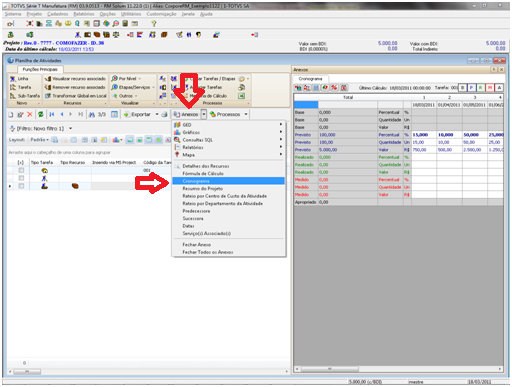Pin the Anexos panel using pin icon
Screen dimensions: 512x387
click(x=494, y=69)
